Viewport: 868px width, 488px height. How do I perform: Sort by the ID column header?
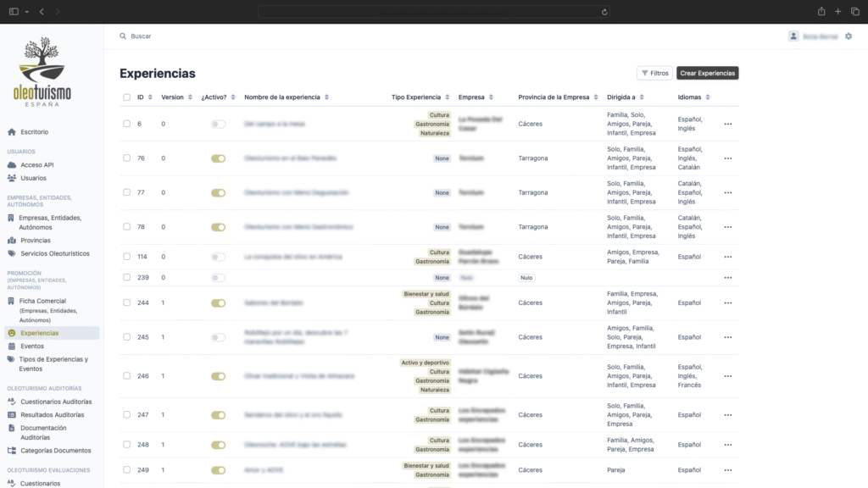tap(141, 97)
